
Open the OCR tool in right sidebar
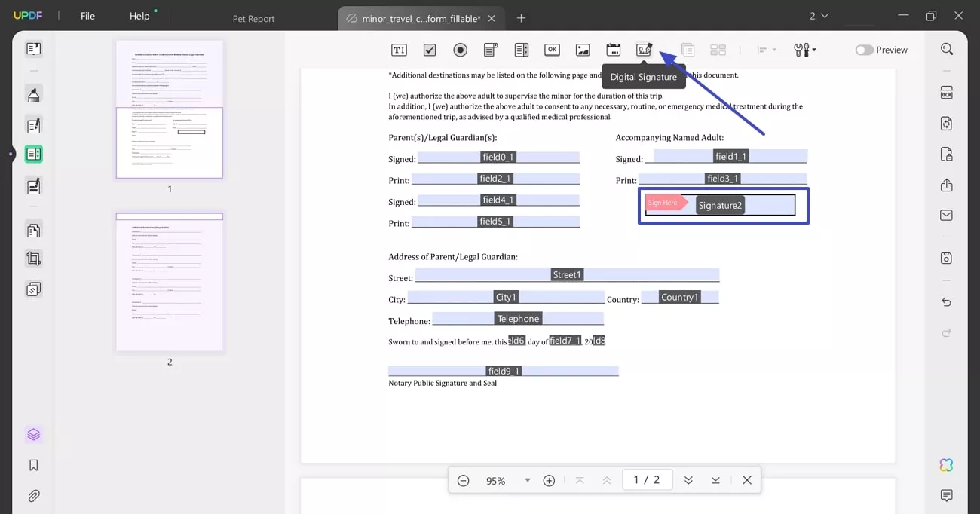coord(946,93)
